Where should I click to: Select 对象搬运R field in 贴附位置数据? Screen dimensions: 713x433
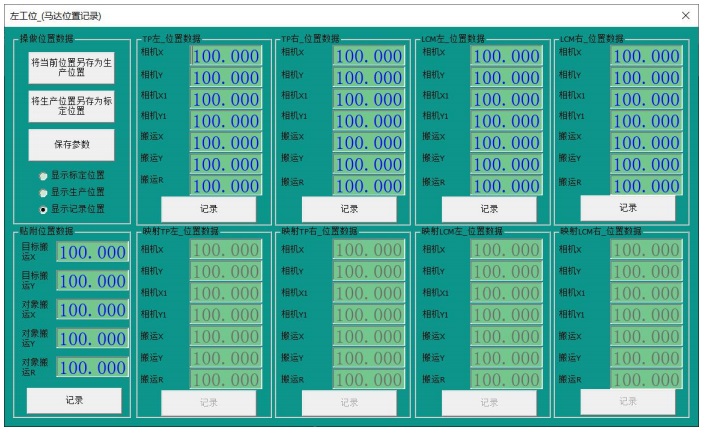pyautogui.click(x=92, y=368)
